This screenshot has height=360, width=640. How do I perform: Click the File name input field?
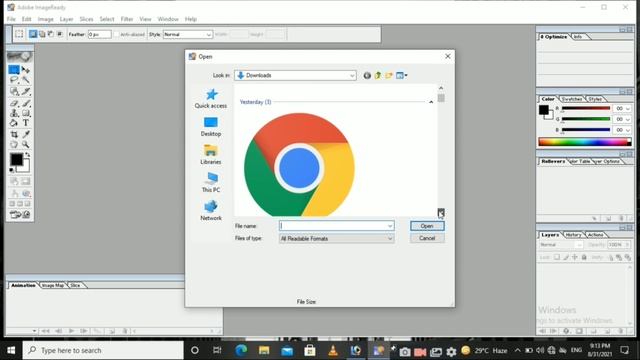337,226
